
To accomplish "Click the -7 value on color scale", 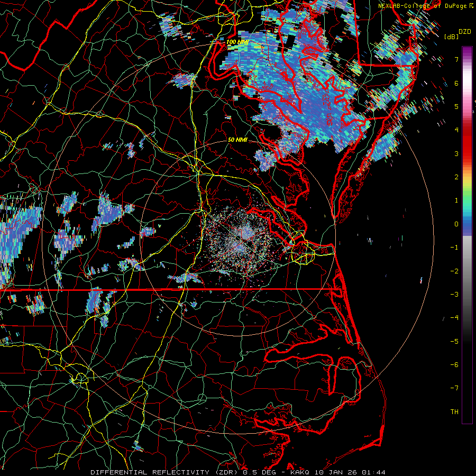I will (454, 388).
